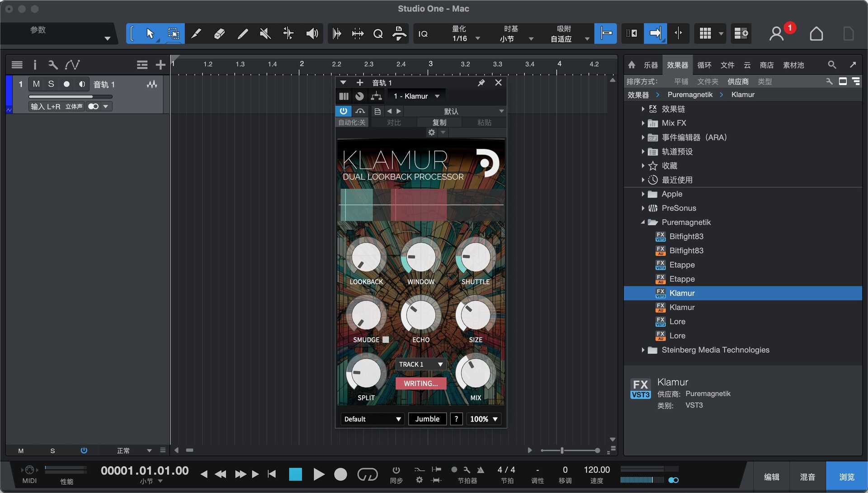Click 复制 in plugin header
The width and height of the screenshot is (868, 493).
tap(439, 123)
